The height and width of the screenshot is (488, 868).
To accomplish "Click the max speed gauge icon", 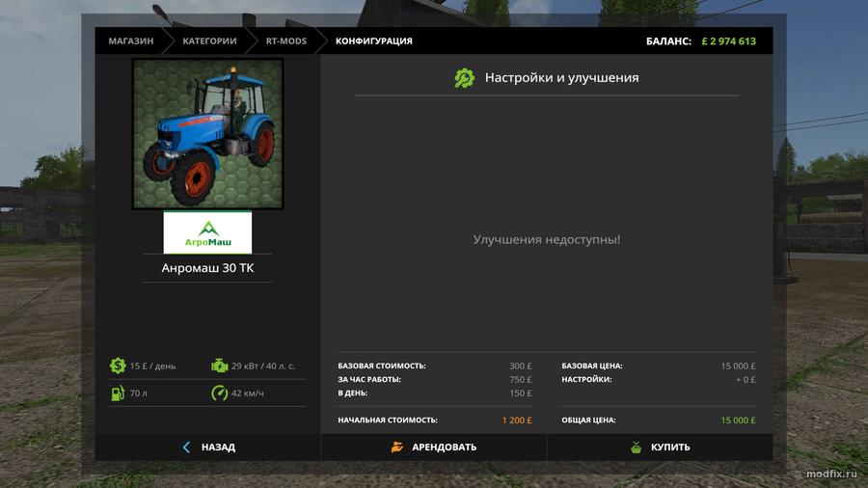I will [x=219, y=393].
